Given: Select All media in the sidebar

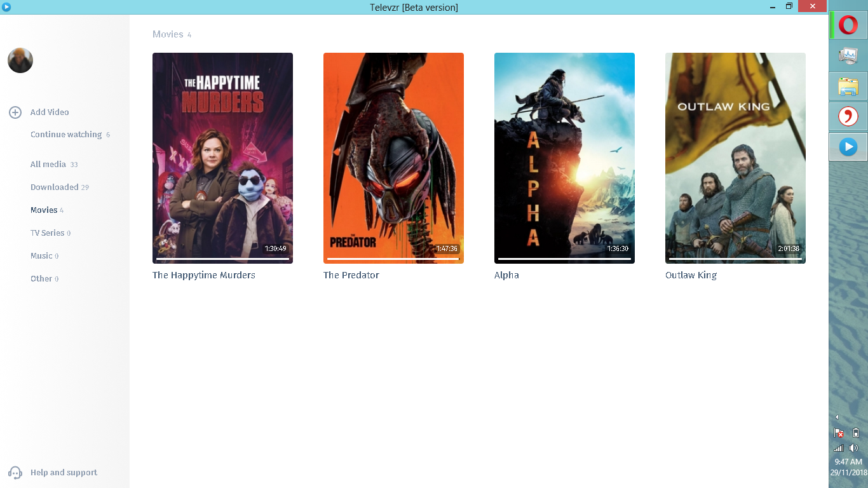Looking at the screenshot, I should tap(48, 165).
